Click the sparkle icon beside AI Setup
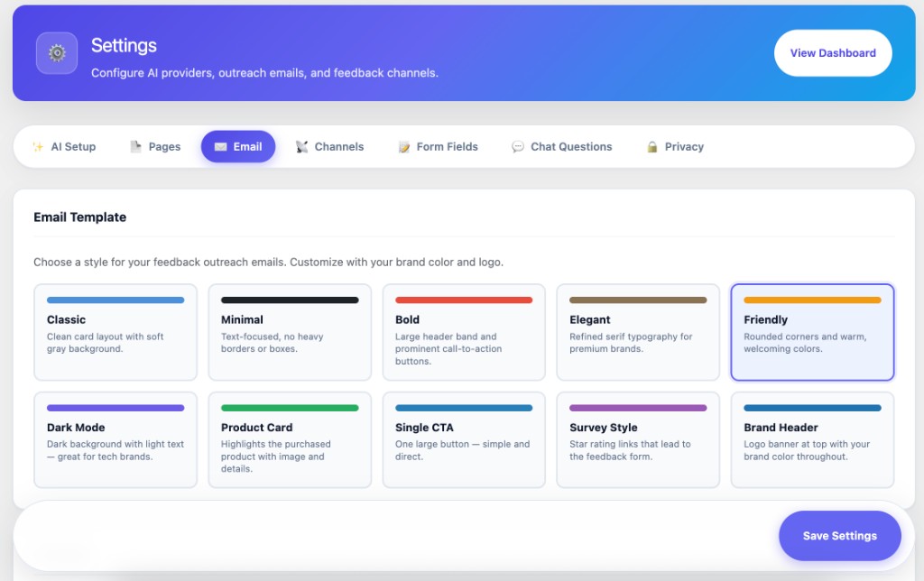 point(38,147)
